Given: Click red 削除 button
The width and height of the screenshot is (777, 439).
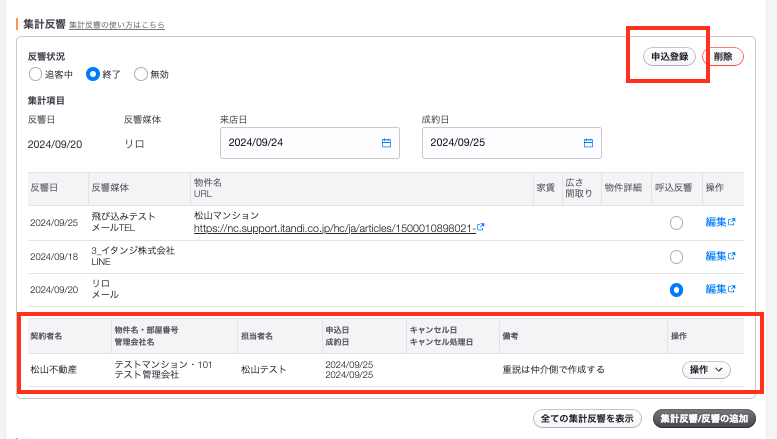Looking at the screenshot, I should [x=723, y=56].
